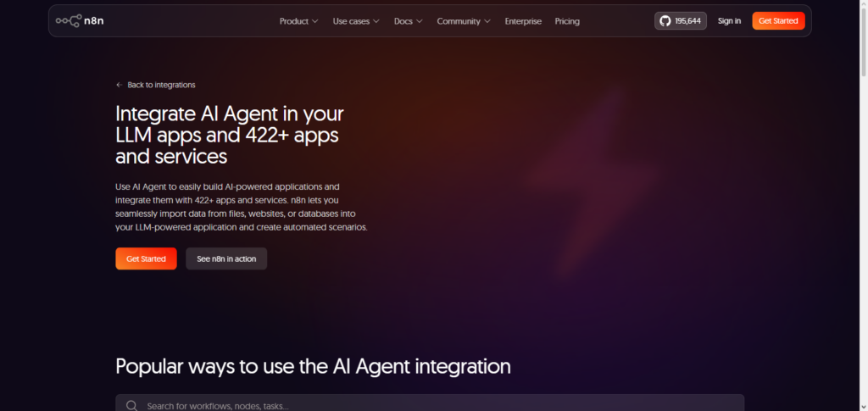Image resolution: width=868 pixels, height=411 pixels.
Task: Click the Popular ways to use the AI Agent integration heading
Action: tap(313, 367)
